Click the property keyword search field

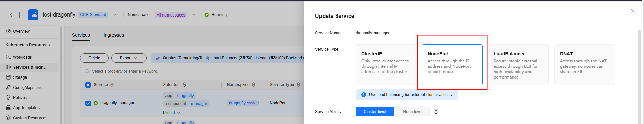click(x=192, y=71)
